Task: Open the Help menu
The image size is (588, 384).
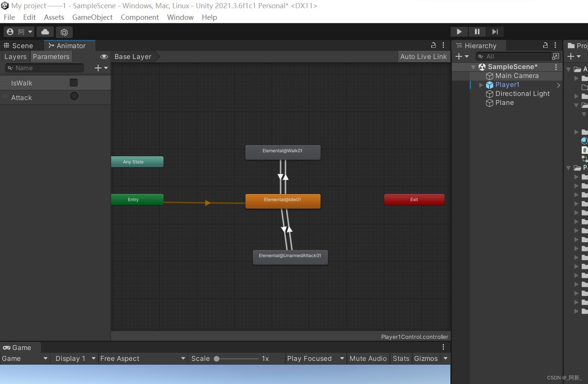Action: [209, 17]
